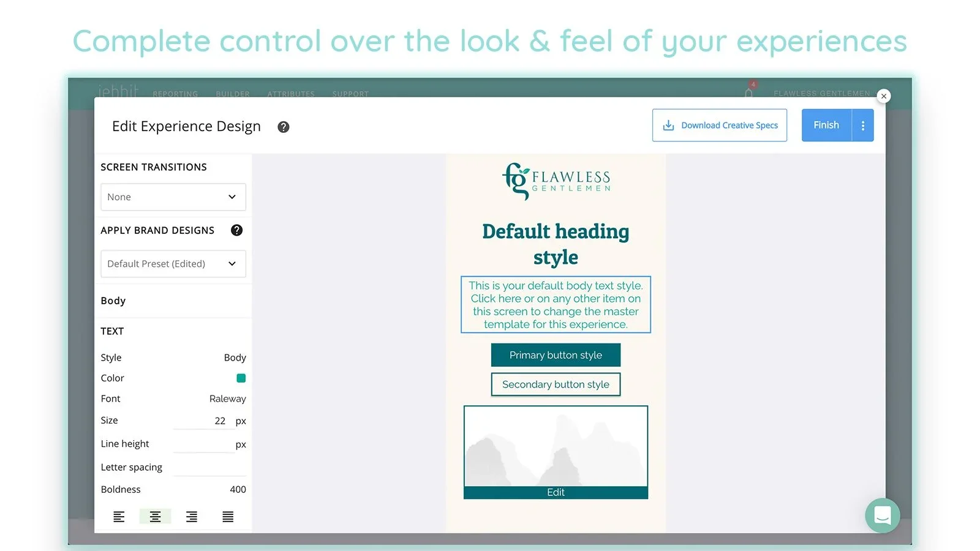Open the Raleway font selector
This screenshot has height=551, width=980.
tap(227, 399)
